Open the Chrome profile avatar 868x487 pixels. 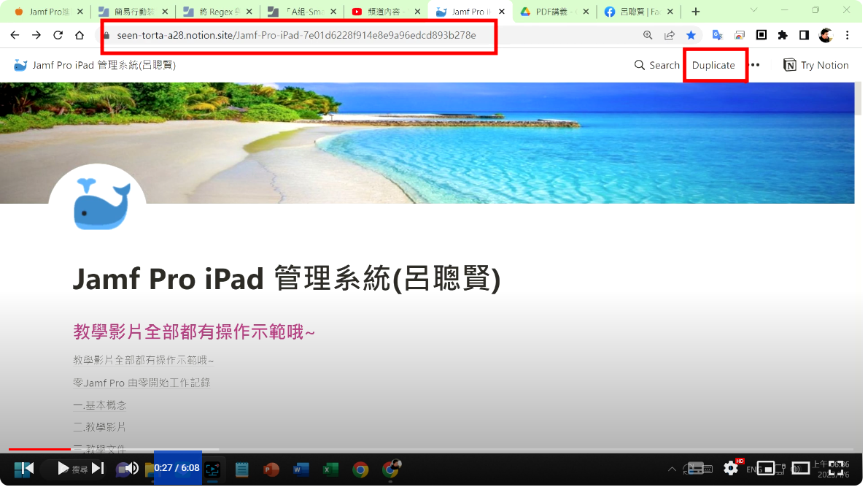pyautogui.click(x=826, y=36)
